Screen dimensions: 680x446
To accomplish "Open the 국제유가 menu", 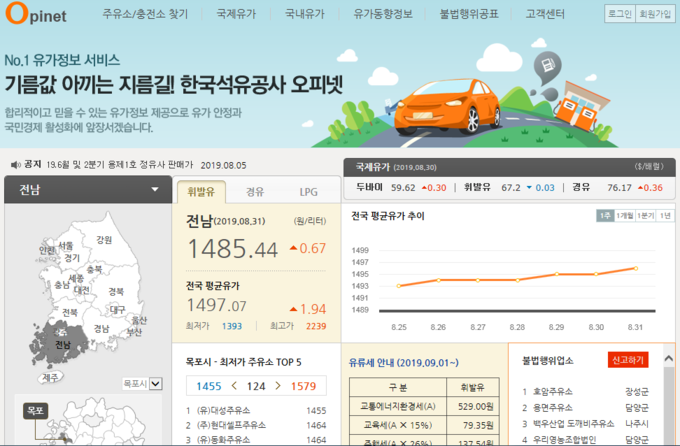I will [236, 14].
